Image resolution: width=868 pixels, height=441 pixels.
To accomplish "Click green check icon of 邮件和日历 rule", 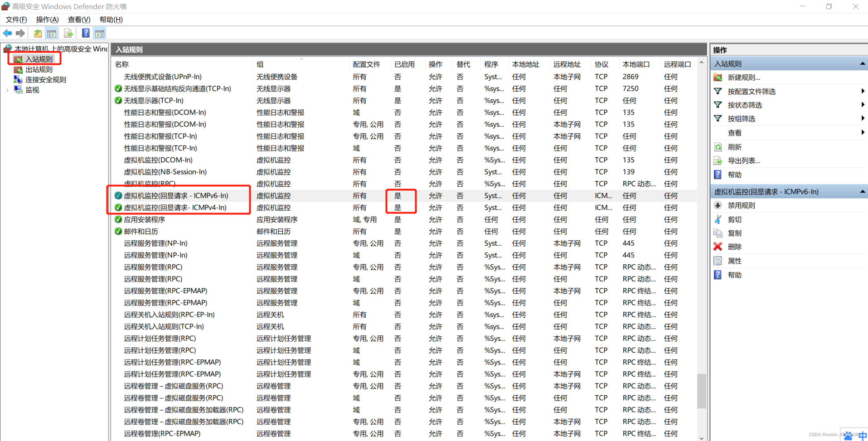I will coord(118,231).
